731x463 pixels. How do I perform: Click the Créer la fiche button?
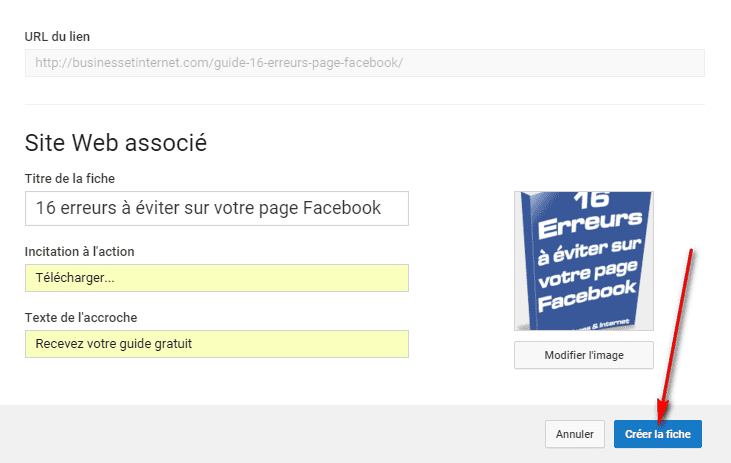[x=657, y=434]
